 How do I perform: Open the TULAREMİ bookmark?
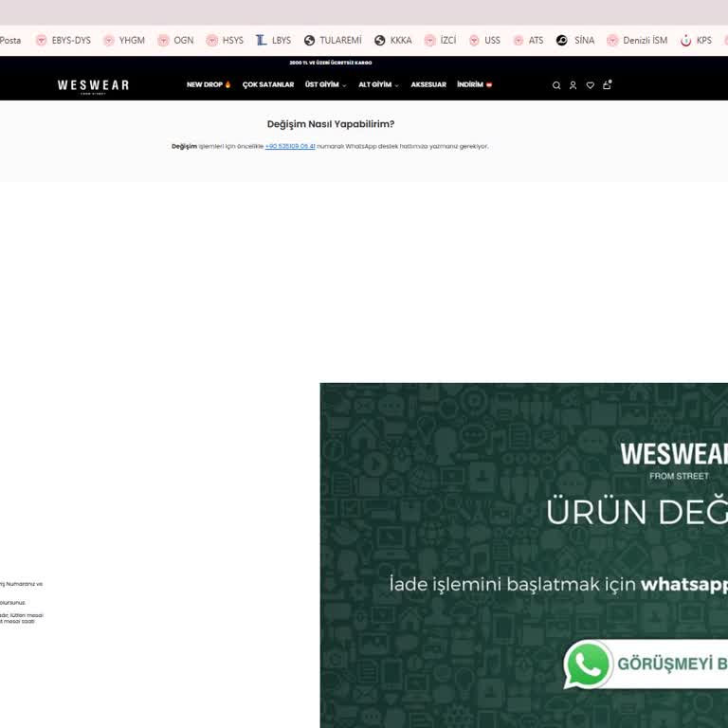coord(333,41)
